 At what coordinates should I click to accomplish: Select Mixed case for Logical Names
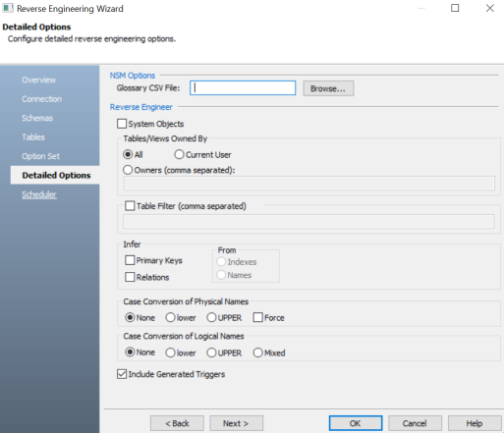tap(258, 352)
